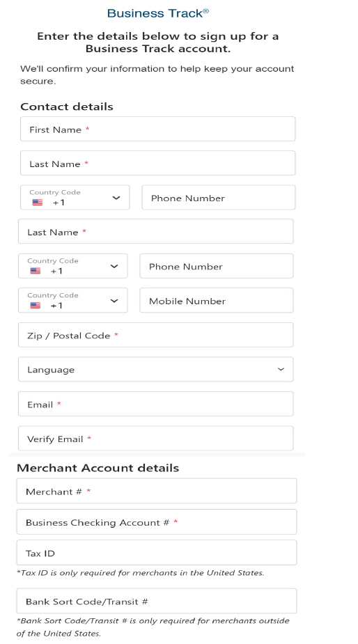The image size is (358, 644).
Task: Focus the First Name field
Action: [158, 129]
